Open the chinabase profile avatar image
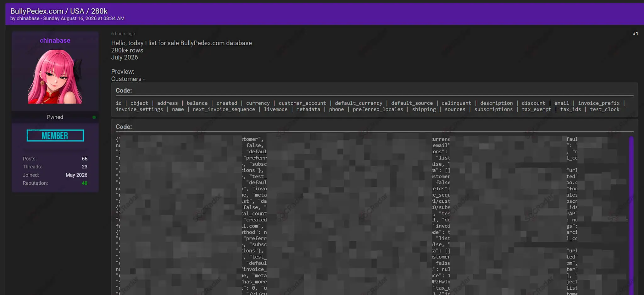Screen dimensions: 644x295 pyautogui.click(x=55, y=76)
